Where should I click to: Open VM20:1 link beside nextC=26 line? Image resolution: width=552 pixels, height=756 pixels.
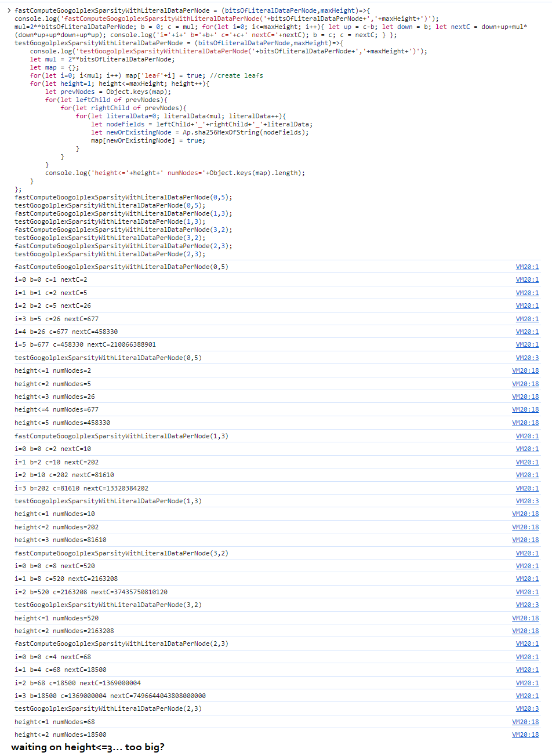527,306
